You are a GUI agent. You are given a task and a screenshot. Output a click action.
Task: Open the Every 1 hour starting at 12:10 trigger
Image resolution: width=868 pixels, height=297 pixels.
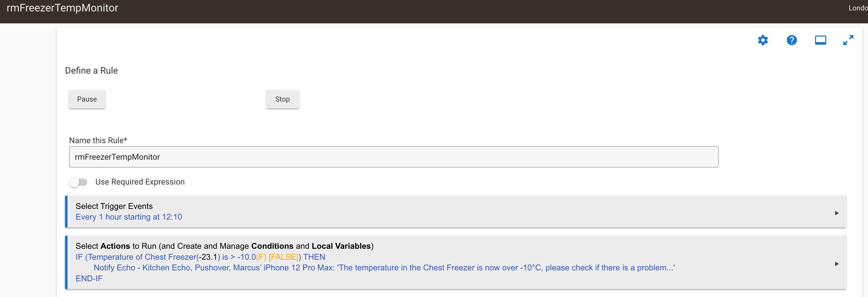(129, 217)
